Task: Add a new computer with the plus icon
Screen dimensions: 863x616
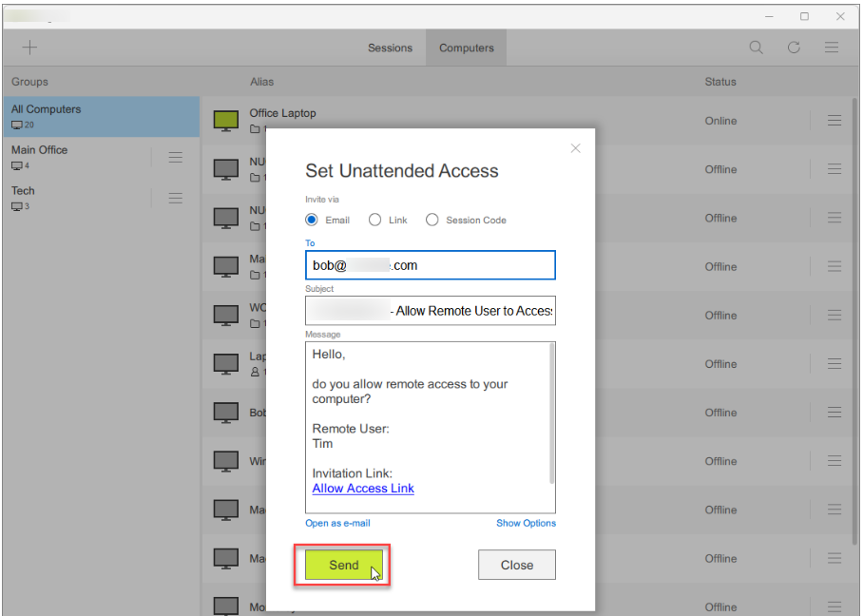Action: tap(29, 47)
